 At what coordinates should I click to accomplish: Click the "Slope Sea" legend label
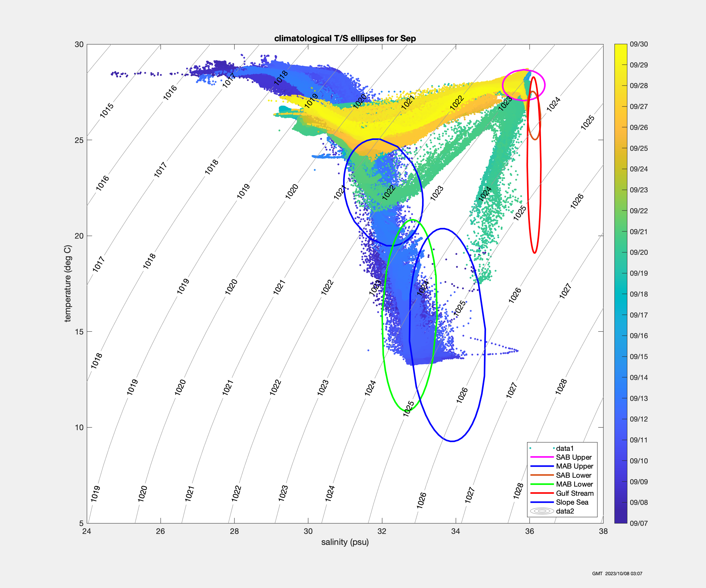pyautogui.click(x=572, y=502)
